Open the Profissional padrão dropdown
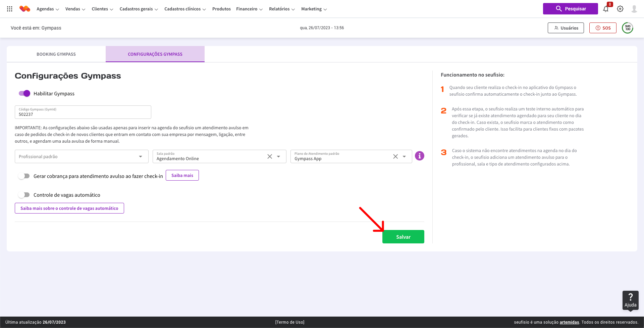The height and width of the screenshot is (328, 644). pos(82,156)
